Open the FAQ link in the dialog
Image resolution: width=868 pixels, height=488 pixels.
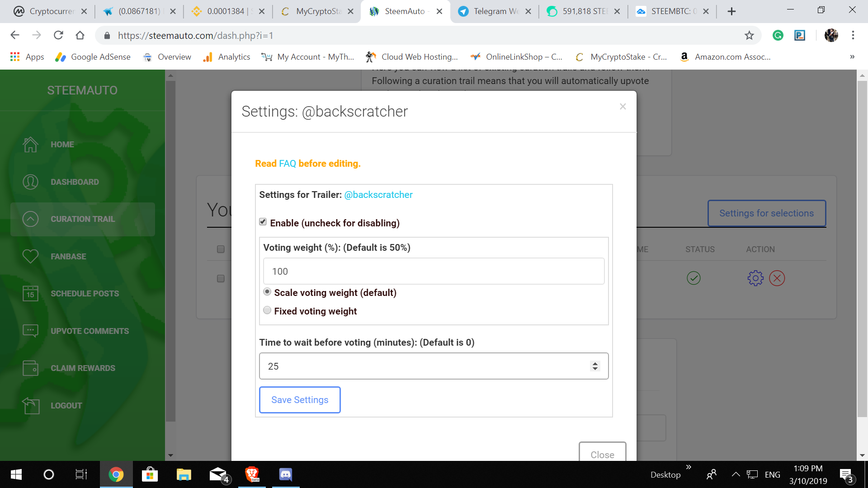pyautogui.click(x=288, y=163)
